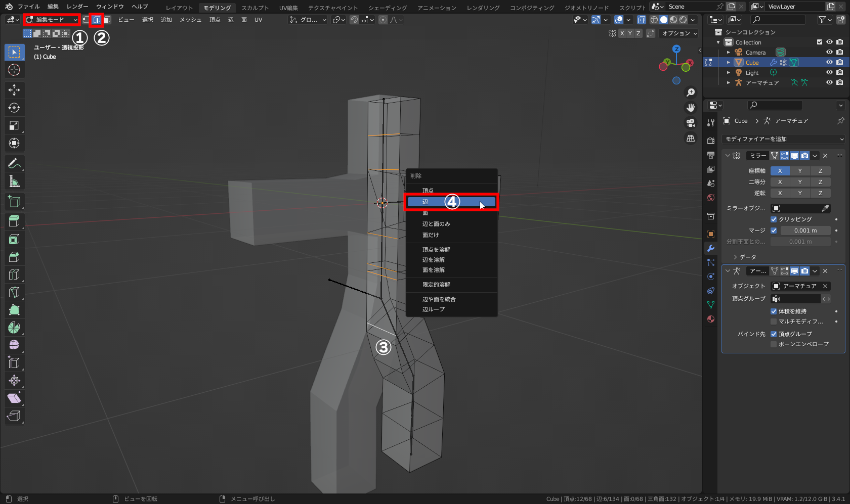Hide Camera in viewport via eye icon

tap(829, 52)
